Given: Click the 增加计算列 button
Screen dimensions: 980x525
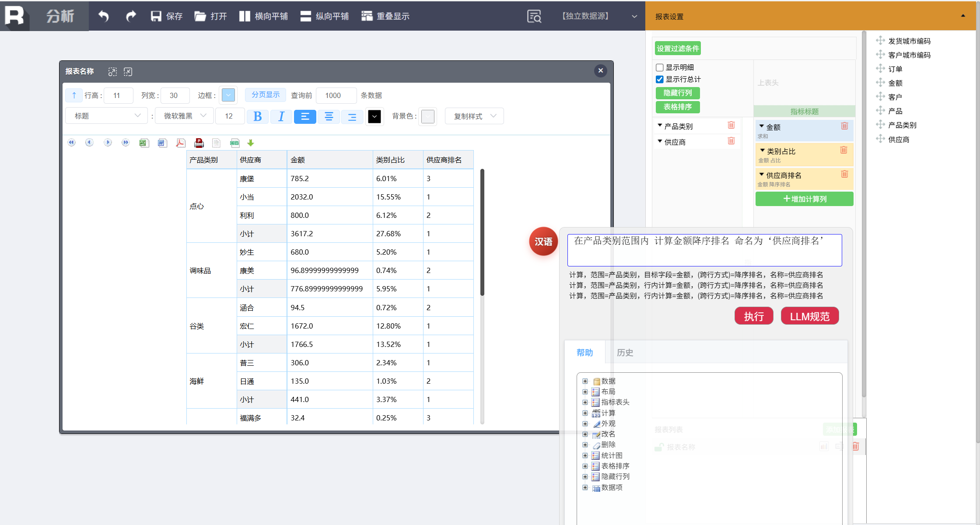Looking at the screenshot, I should click(x=804, y=199).
